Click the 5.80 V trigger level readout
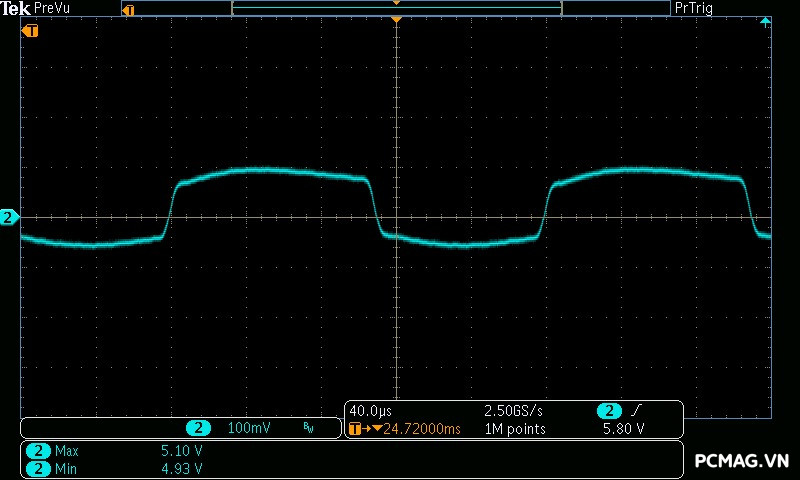This screenshot has width=800, height=480. coord(622,429)
